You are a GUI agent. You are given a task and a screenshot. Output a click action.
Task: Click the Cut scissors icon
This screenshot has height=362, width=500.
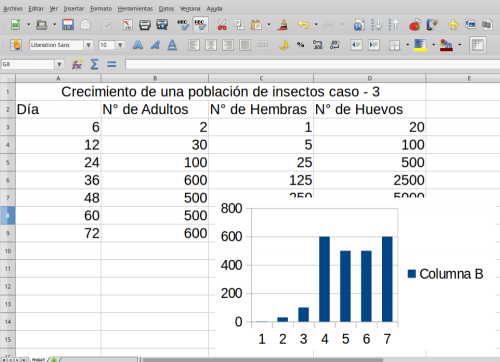pyautogui.click(x=222, y=25)
